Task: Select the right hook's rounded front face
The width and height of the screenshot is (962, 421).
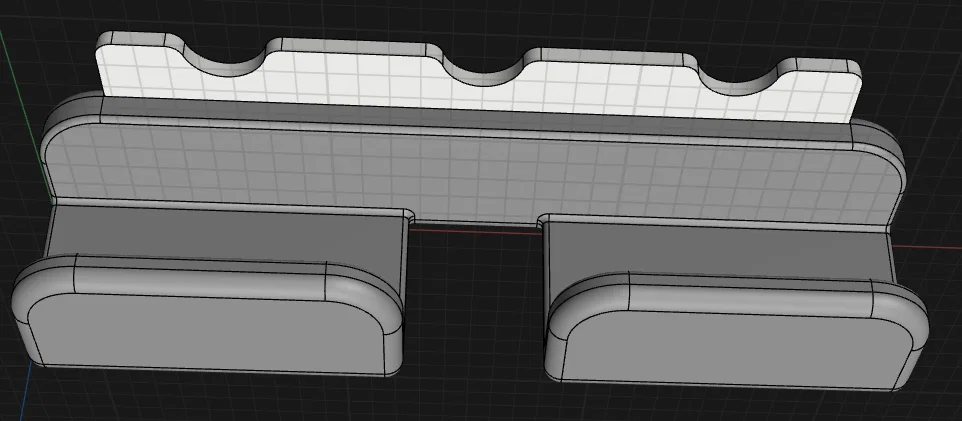Action: [736, 350]
